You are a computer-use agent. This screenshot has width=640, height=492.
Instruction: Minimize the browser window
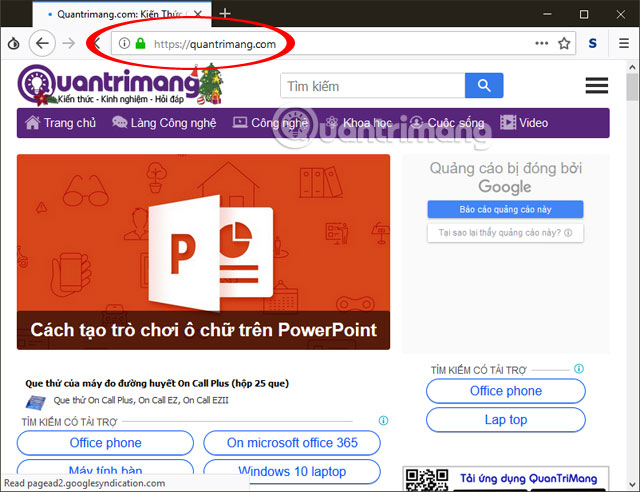[547, 14]
